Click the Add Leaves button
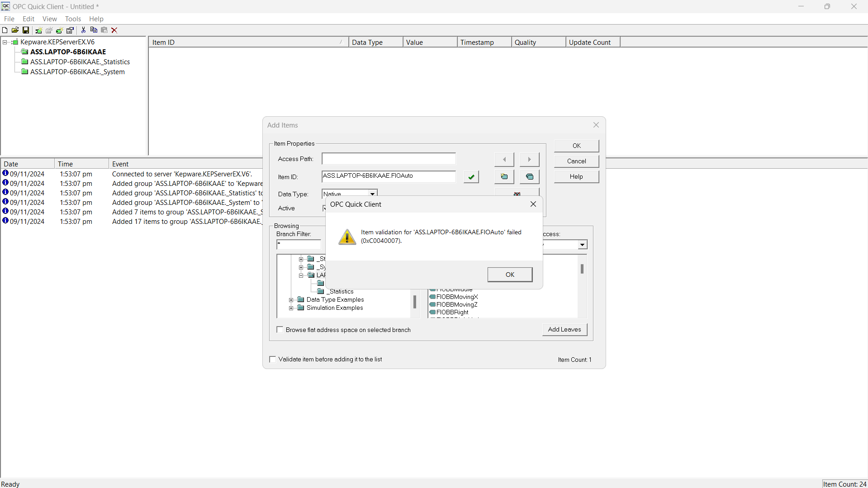 coord(564,329)
